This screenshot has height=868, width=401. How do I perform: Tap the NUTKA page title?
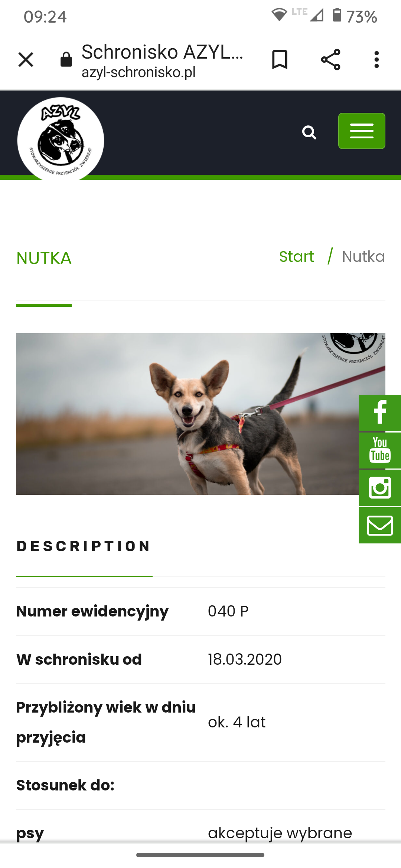click(x=44, y=258)
